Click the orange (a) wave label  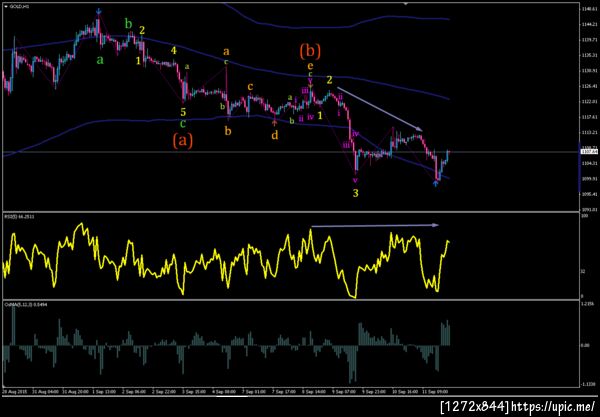pyautogui.click(x=183, y=141)
